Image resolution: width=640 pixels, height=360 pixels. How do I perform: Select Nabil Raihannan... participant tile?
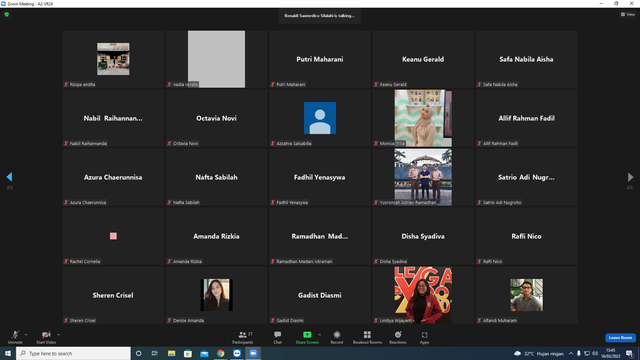pos(113,118)
